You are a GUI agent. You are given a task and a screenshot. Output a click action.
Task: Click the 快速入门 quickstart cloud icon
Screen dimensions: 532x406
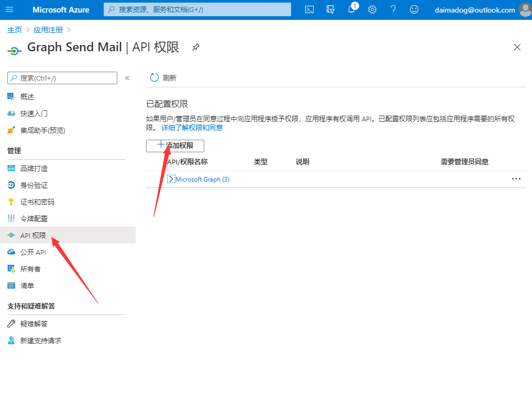tap(11, 114)
